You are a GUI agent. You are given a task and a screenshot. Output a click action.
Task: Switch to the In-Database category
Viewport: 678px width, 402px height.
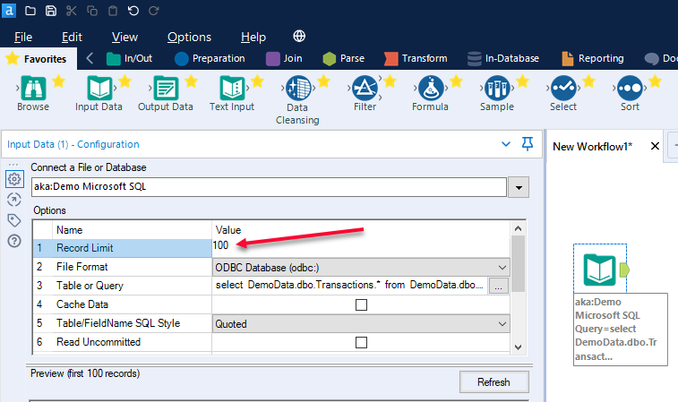click(503, 58)
